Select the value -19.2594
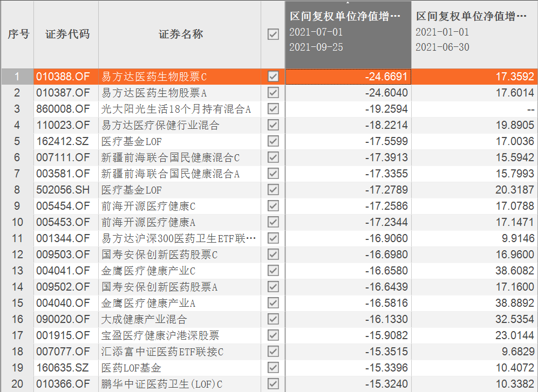Screen dimensions: 538x392 386,109
